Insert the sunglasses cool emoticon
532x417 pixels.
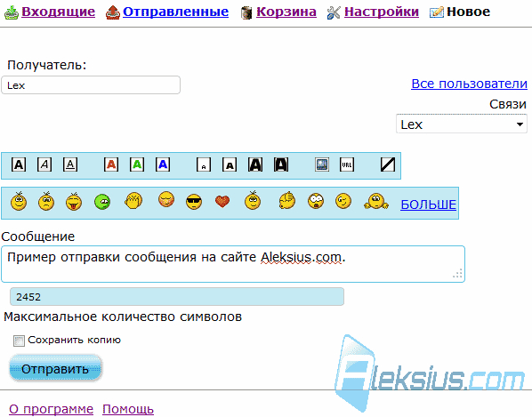coord(194,202)
